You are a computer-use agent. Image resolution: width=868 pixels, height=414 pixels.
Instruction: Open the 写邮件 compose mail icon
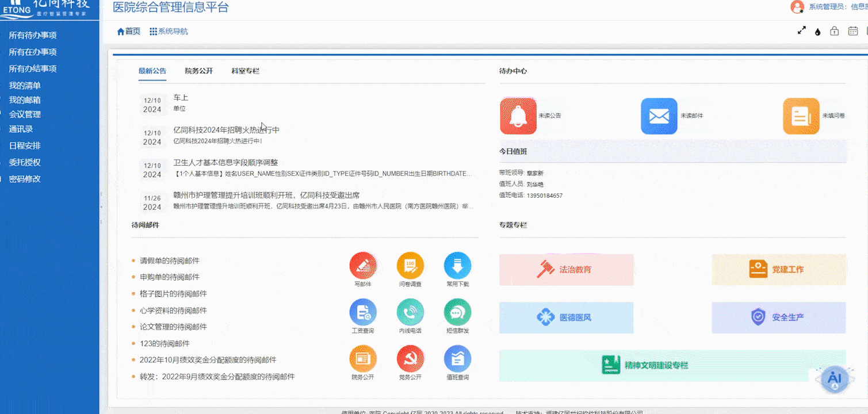click(363, 266)
